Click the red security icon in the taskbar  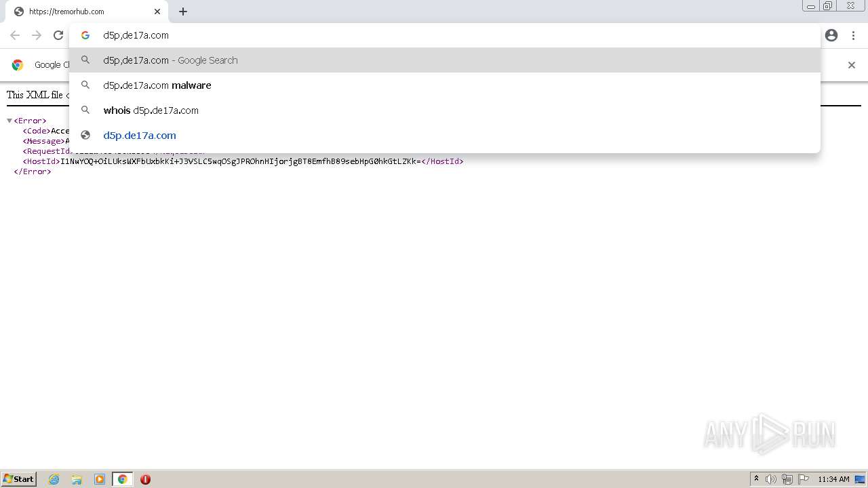click(145, 479)
